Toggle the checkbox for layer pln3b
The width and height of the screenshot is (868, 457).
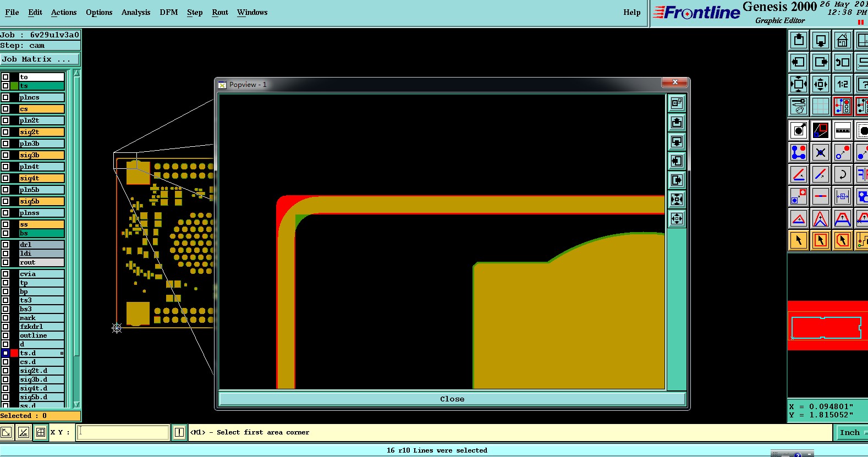pos(6,144)
